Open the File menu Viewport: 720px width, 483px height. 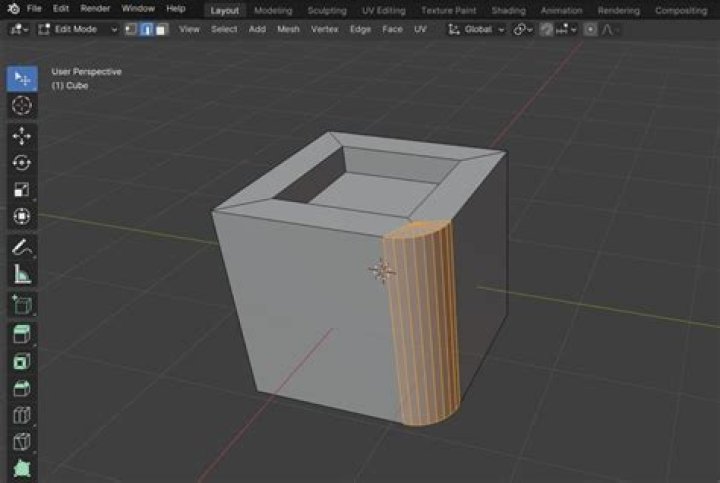click(35, 8)
